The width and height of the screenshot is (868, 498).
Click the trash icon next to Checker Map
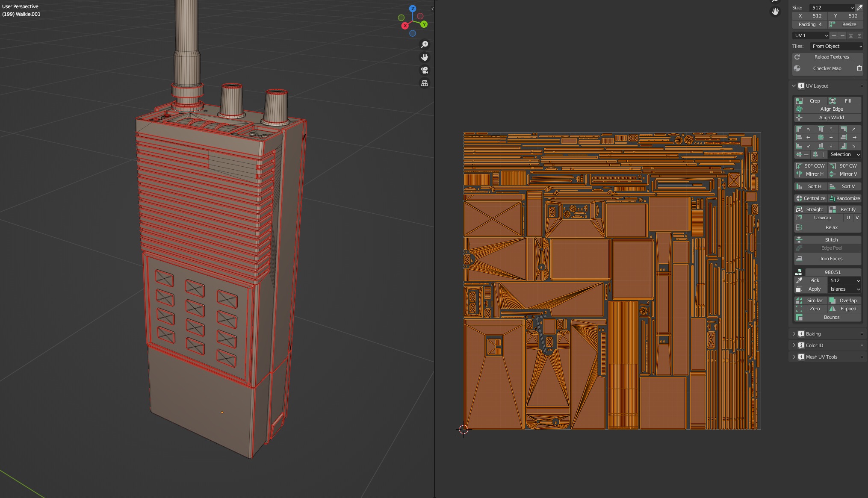tap(860, 68)
